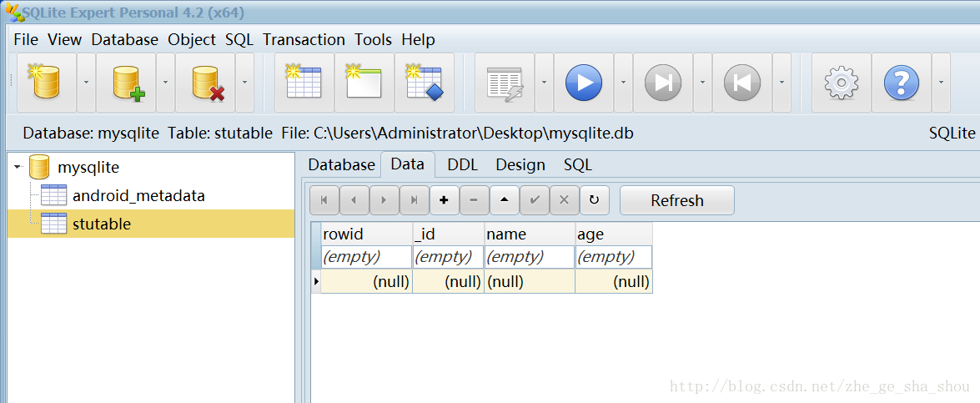
Task: Click the mysqlite database cylinder icon
Action: 39,168
